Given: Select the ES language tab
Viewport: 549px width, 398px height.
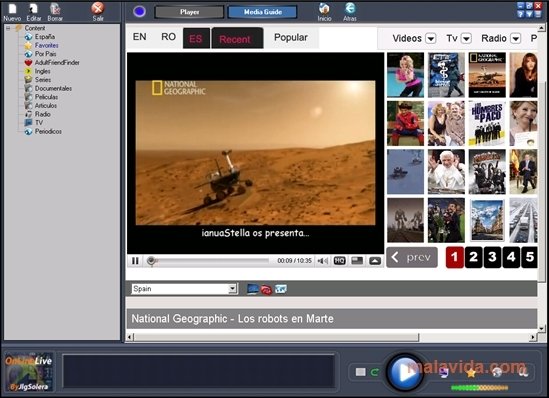Looking at the screenshot, I should coord(196,39).
